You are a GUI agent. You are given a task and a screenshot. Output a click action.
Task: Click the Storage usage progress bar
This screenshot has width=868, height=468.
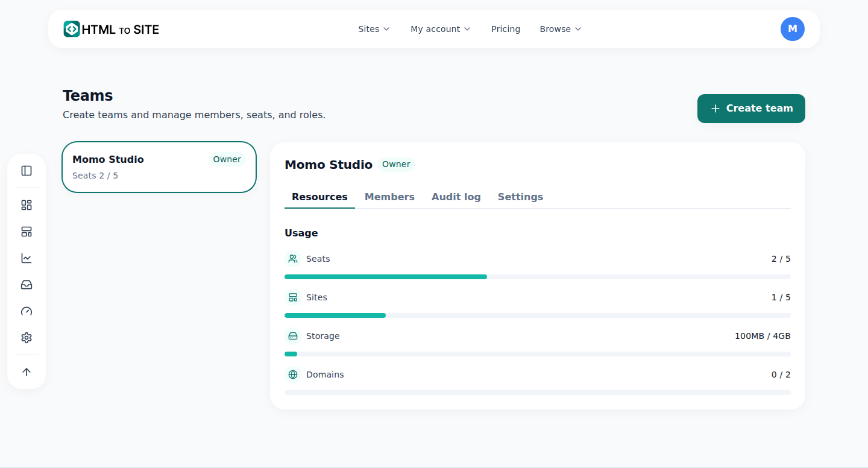pyautogui.click(x=538, y=354)
